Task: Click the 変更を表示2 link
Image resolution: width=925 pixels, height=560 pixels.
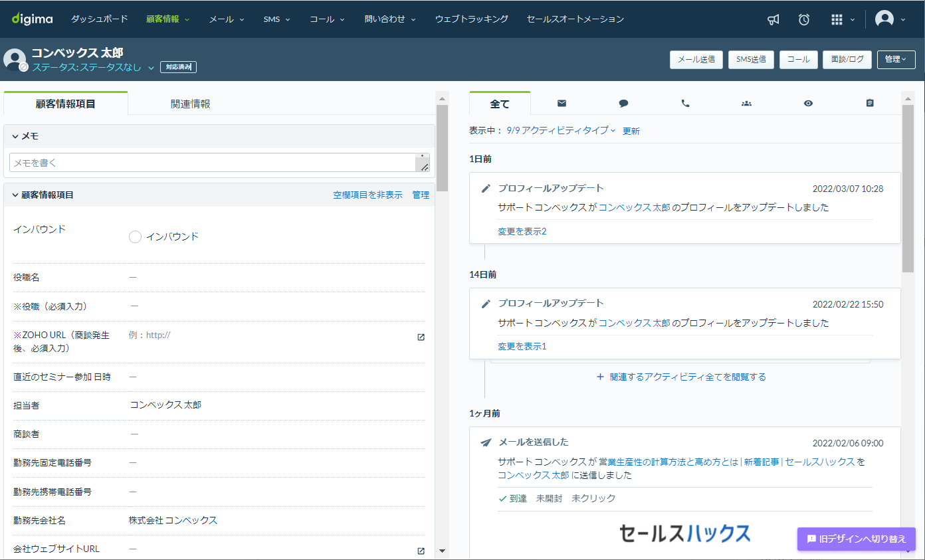Action: tap(522, 232)
